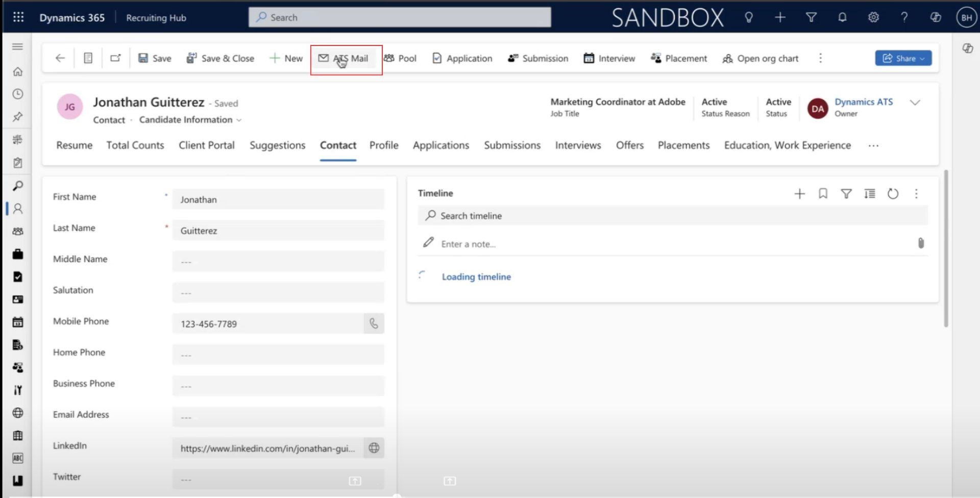Switch to the Resume tab
Image resolution: width=980 pixels, height=498 pixels.
point(75,146)
